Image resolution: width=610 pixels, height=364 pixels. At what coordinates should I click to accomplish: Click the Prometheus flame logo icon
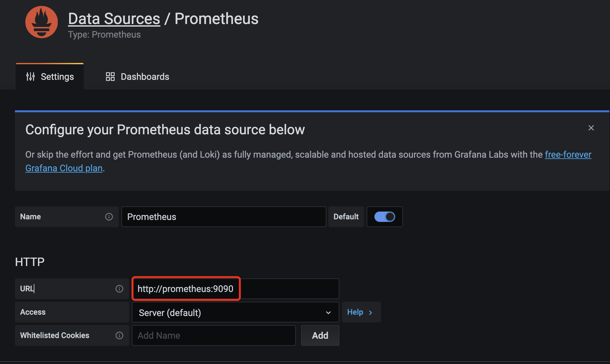(42, 22)
